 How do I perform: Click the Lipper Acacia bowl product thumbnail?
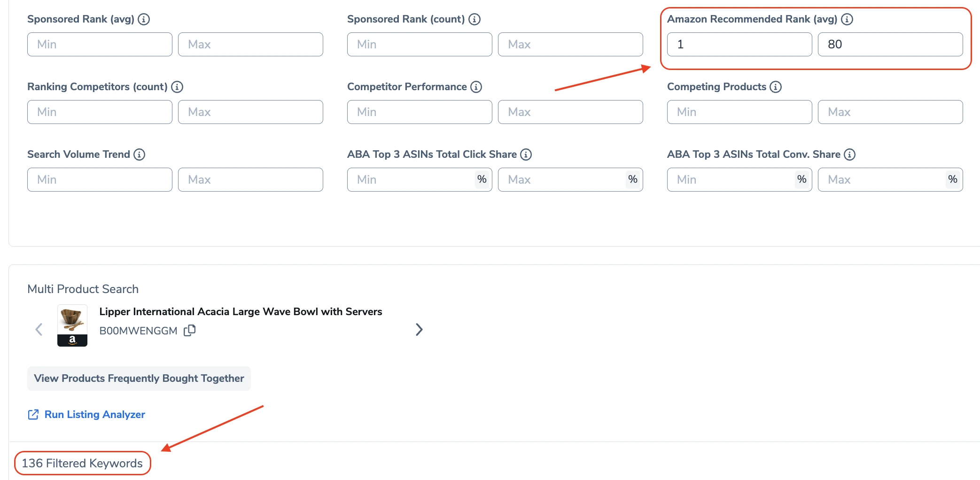click(x=72, y=325)
